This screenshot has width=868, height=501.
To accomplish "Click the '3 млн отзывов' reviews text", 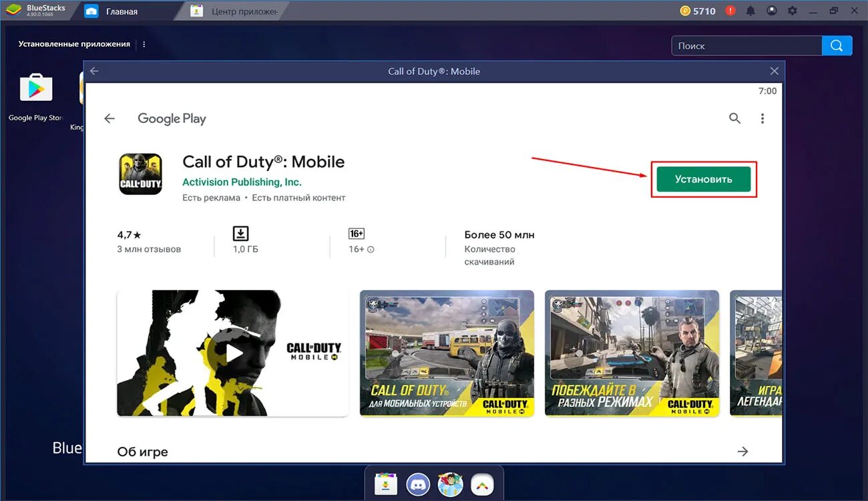I will pyautogui.click(x=149, y=249).
